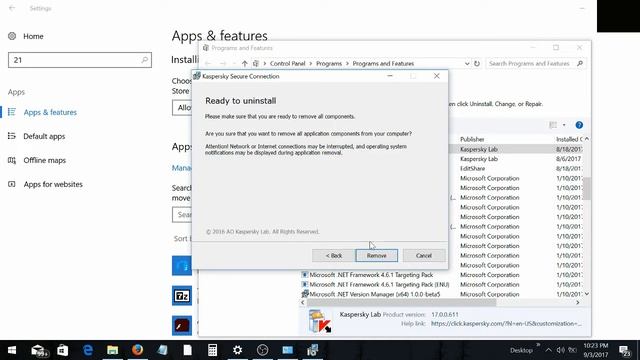The image size is (640, 360).
Task: Click Remove in Kaspersky uninstall dialog
Action: (x=376, y=256)
